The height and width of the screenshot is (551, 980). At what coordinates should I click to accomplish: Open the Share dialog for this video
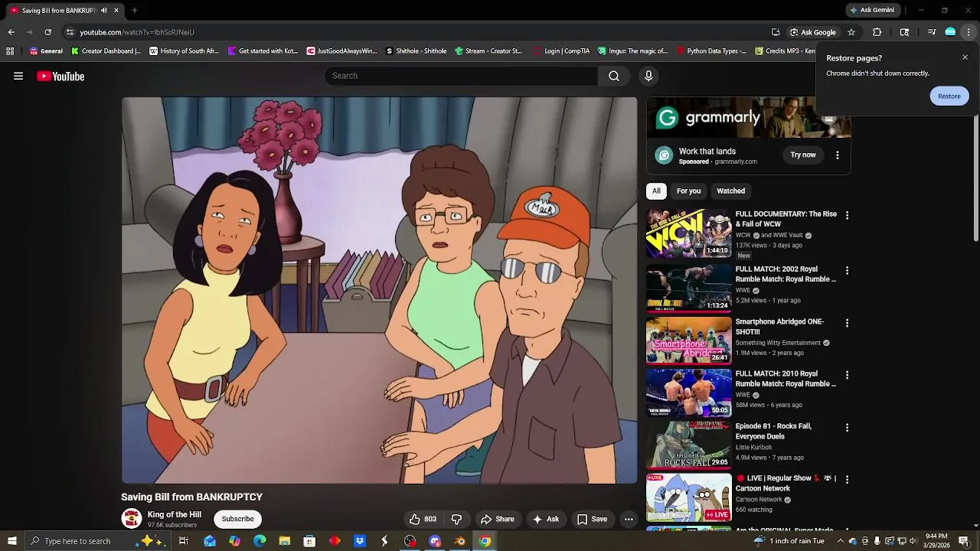click(x=498, y=519)
